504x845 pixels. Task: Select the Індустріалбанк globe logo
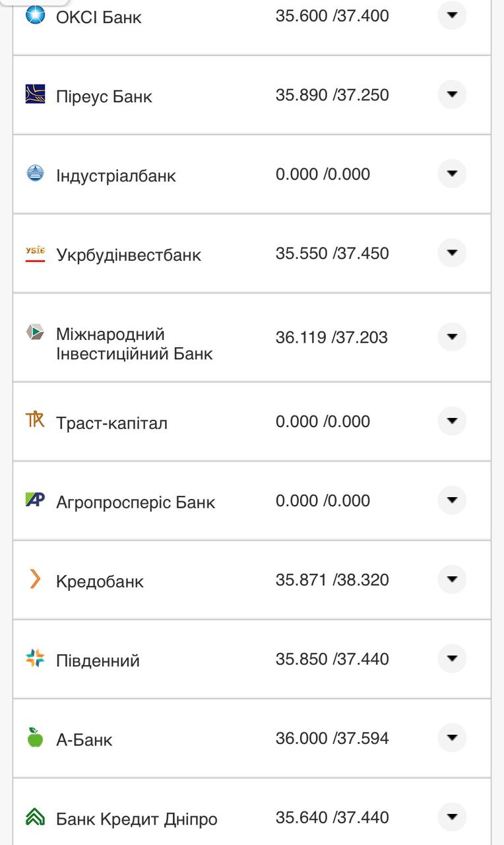pyautogui.click(x=34, y=174)
